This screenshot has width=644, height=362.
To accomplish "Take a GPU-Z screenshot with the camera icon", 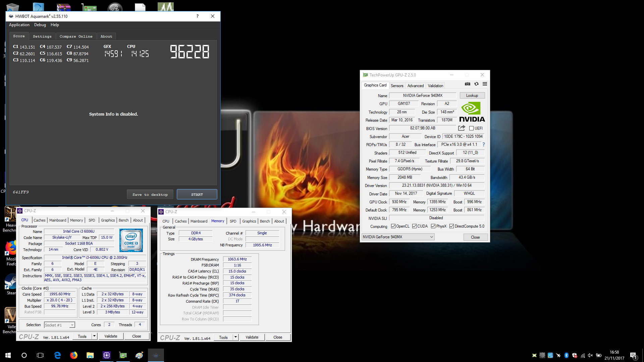I will tap(467, 84).
